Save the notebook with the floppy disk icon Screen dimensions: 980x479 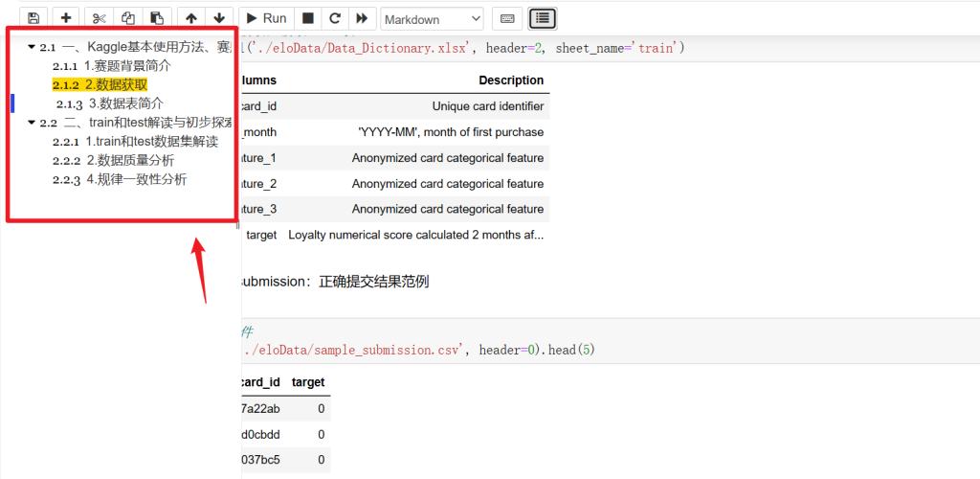[x=33, y=18]
